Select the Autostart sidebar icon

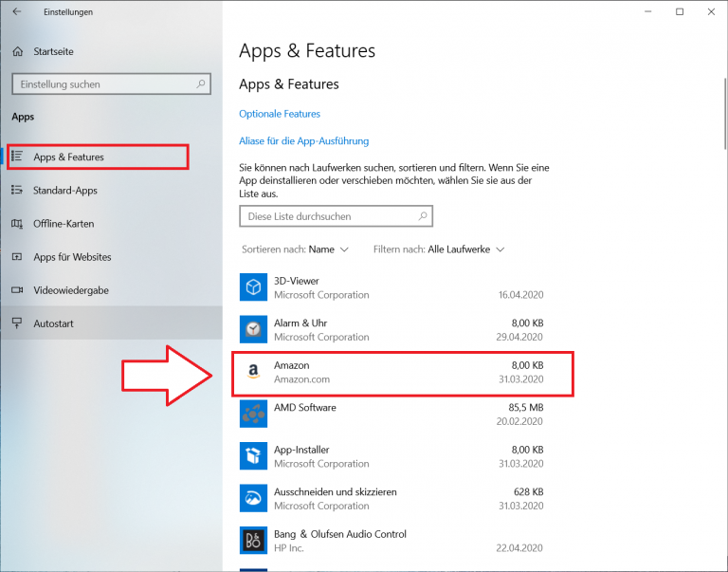[x=17, y=323]
